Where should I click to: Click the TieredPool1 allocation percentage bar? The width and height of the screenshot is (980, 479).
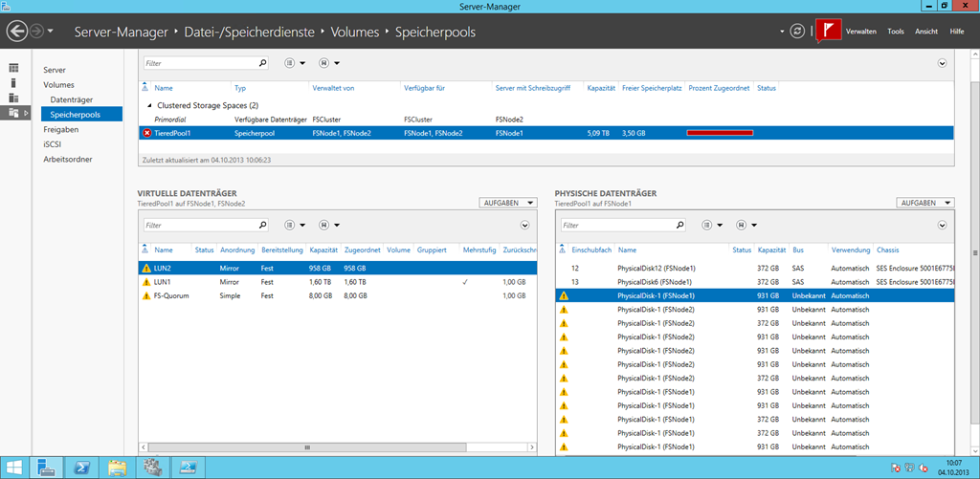pos(720,133)
